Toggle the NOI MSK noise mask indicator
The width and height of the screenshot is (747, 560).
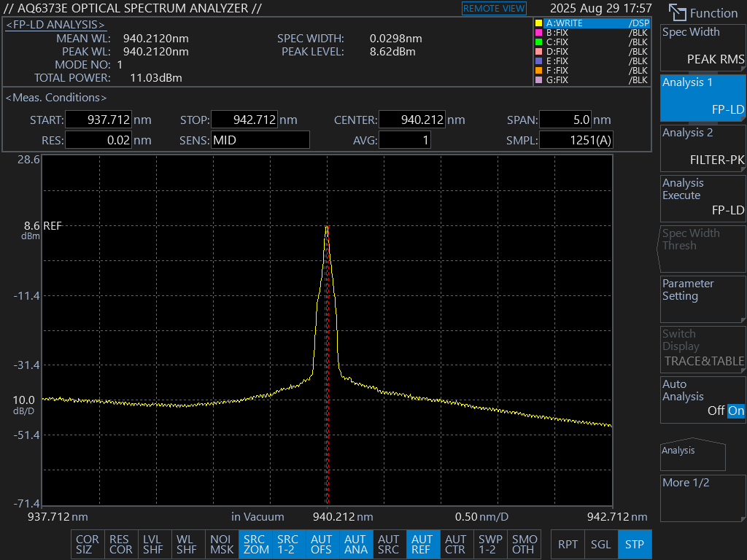pyautogui.click(x=222, y=545)
